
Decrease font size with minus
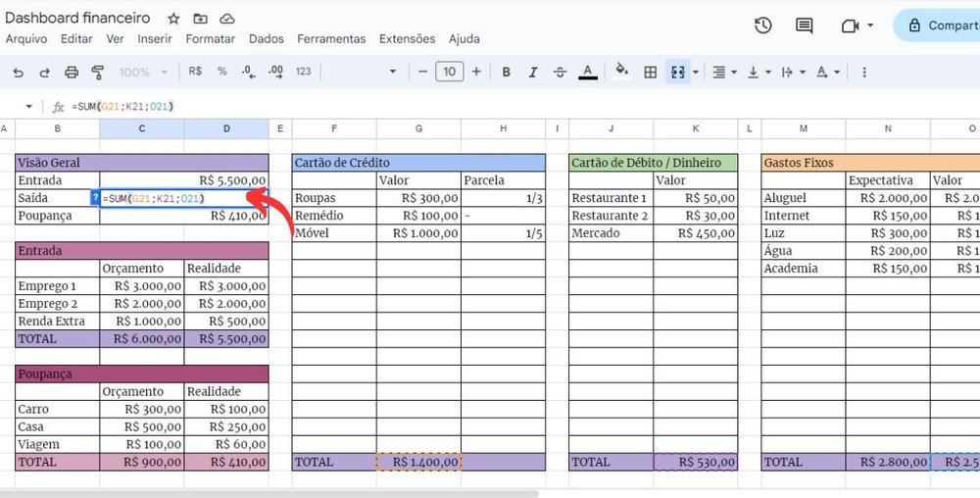[422, 72]
